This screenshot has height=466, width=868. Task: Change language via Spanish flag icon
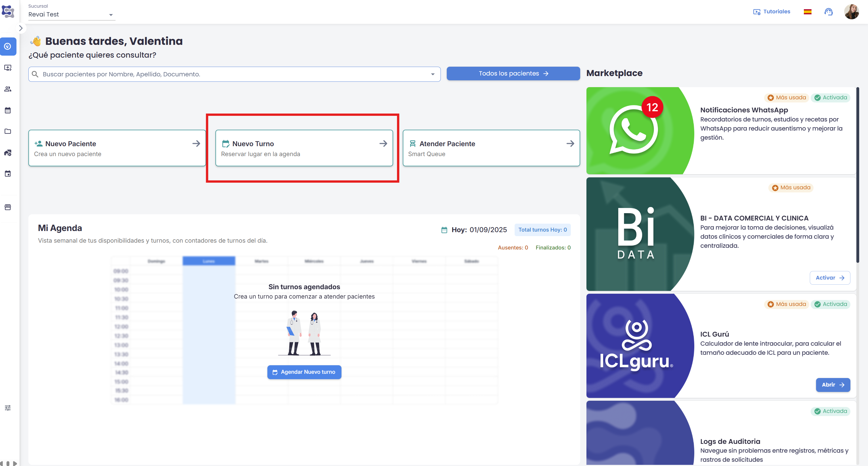click(x=807, y=12)
